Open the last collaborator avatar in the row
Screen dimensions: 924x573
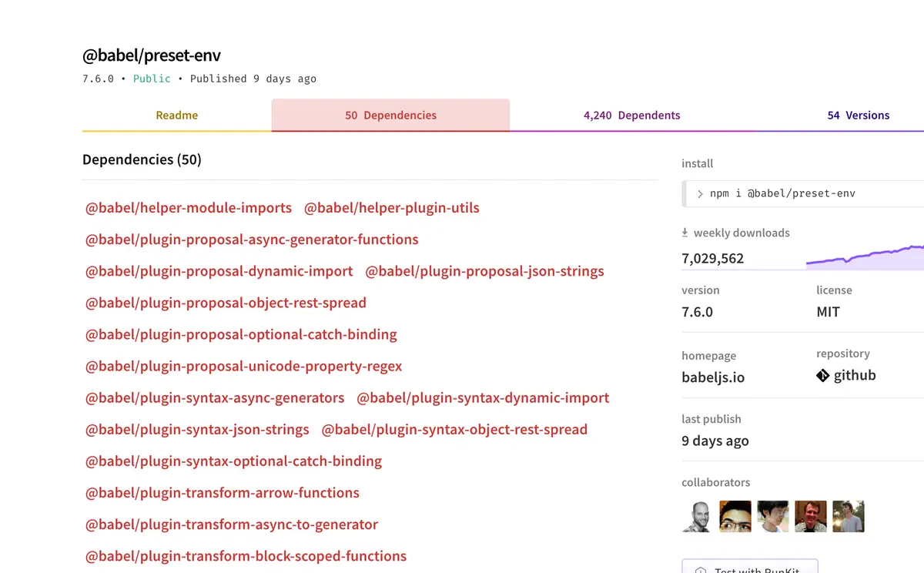(x=848, y=516)
